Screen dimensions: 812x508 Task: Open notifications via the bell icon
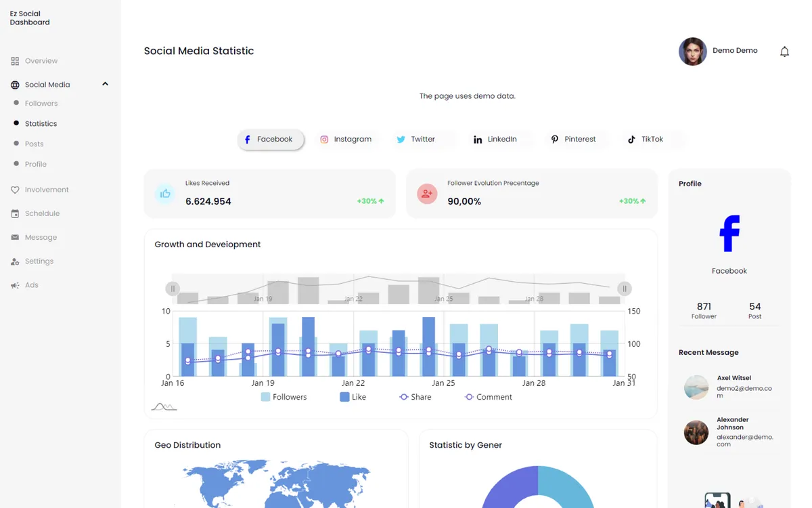point(784,51)
